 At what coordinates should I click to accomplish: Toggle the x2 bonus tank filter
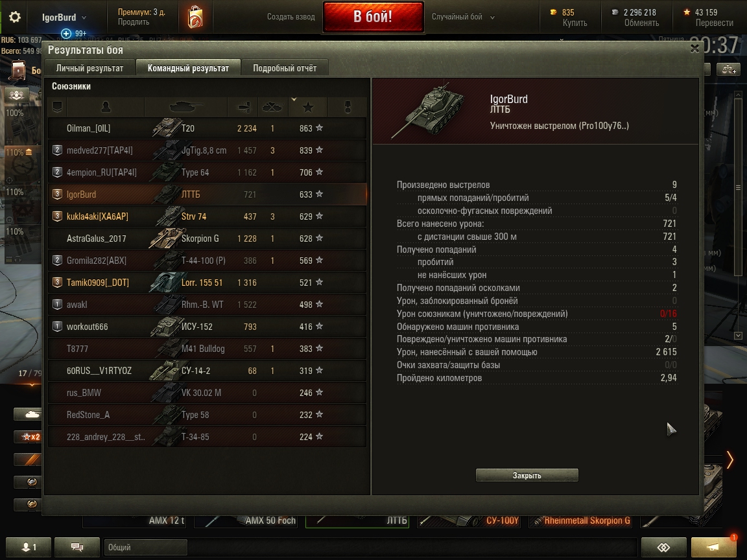click(x=28, y=437)
